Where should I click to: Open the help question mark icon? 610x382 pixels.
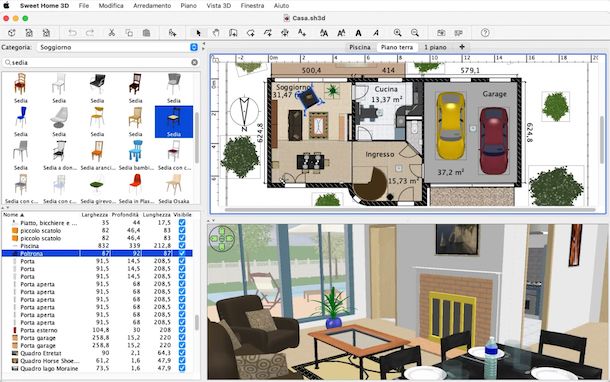pyautogui.click(x=485, y=33)
